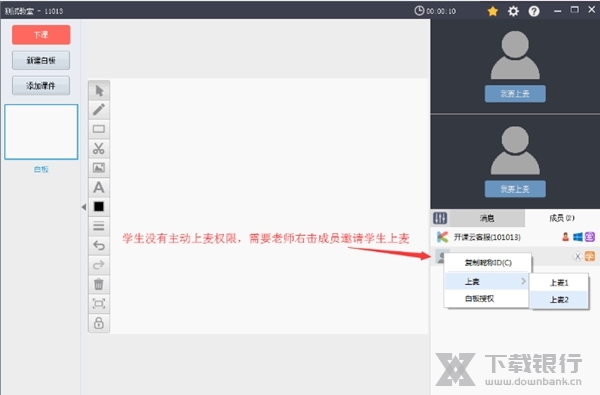Click the 添加课件 add courseware button
The height and width of the screenshot is (395, 600).
(41, 86)
